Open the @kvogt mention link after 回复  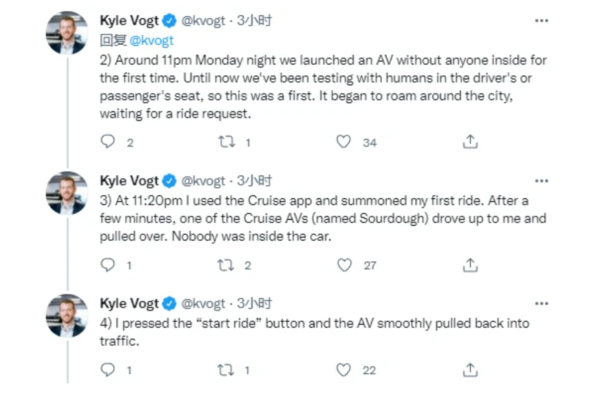click(152, 41)
